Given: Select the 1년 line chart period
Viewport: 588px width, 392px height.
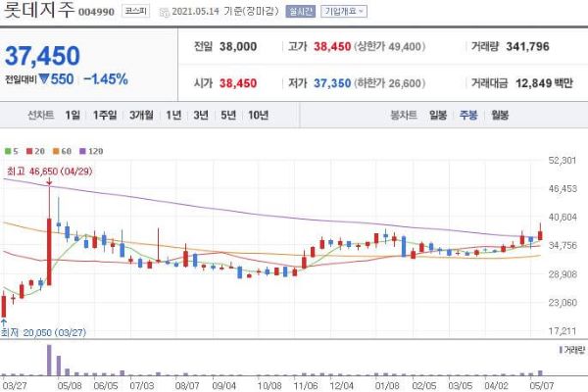Looking at the screenshot, I should 173,116.
